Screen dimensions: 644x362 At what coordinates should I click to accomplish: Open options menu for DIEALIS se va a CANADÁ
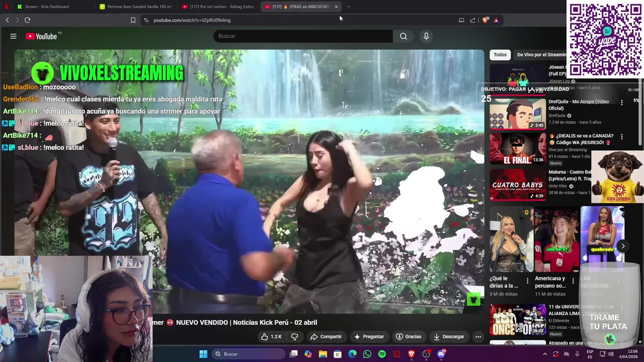622,137
